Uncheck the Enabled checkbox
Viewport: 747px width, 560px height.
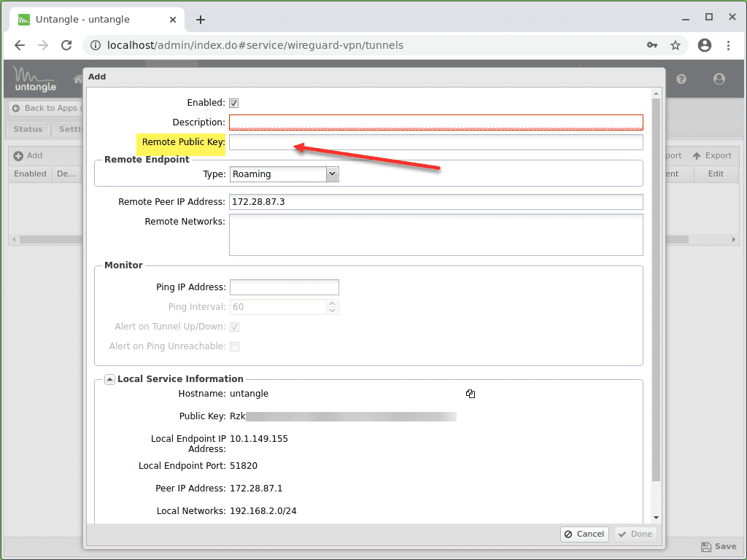click(x=234, y=103)
